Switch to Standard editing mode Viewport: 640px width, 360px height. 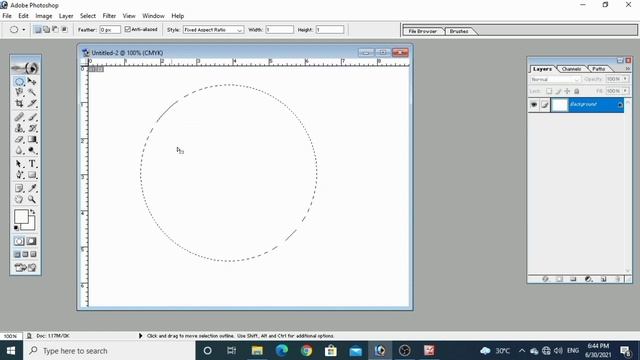tap(19, 241)
